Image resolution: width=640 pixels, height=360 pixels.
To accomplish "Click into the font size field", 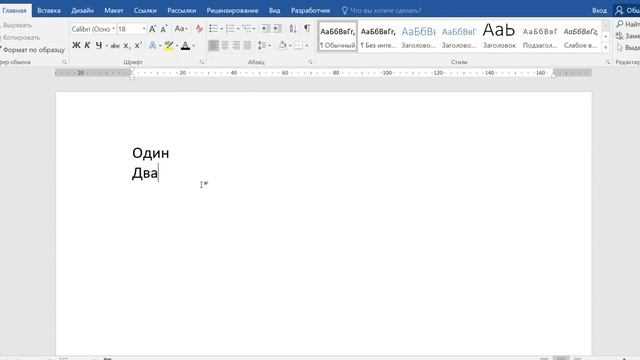I will (129, 29).
